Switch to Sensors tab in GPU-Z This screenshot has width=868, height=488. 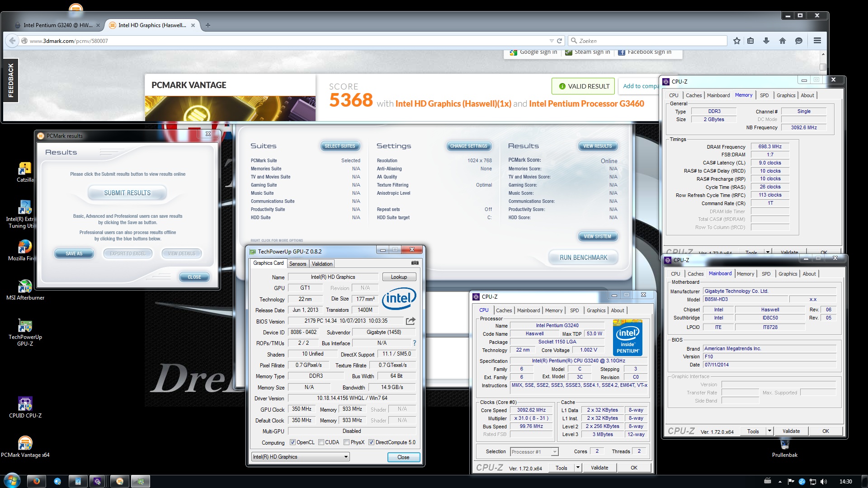(x=298, y=264)
